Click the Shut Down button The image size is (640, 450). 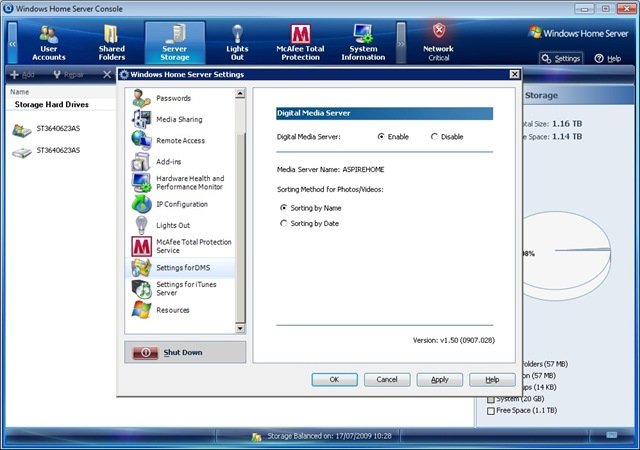tap(185, 352)
